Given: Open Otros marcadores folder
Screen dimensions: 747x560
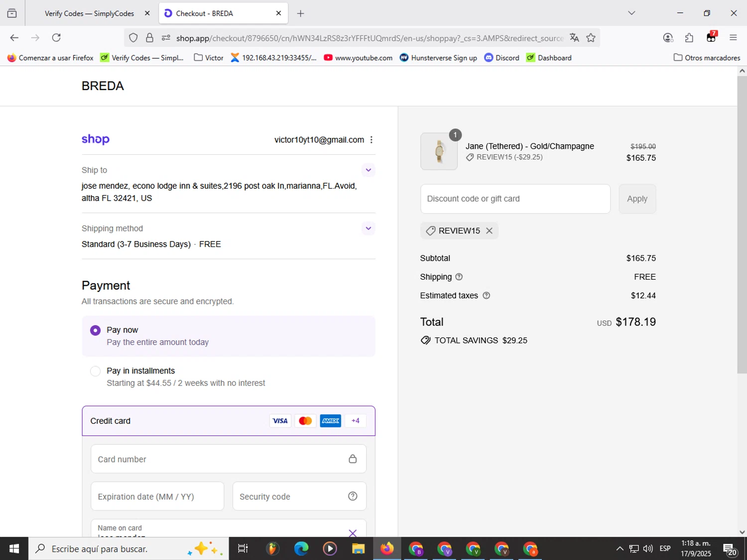Looking at the screenshot, I should (x=707, y=58).
